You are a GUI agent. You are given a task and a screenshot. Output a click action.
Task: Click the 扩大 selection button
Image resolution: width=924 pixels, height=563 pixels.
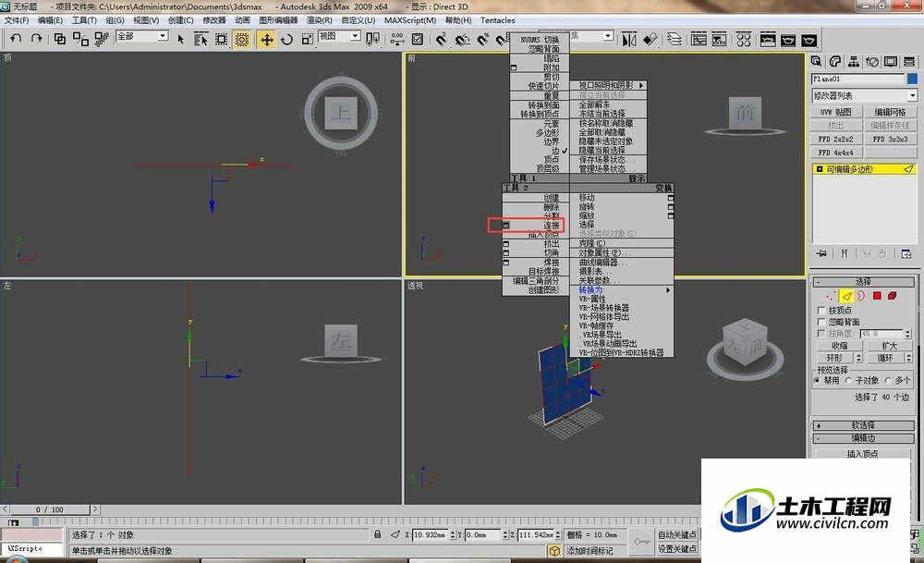point(890,346)
